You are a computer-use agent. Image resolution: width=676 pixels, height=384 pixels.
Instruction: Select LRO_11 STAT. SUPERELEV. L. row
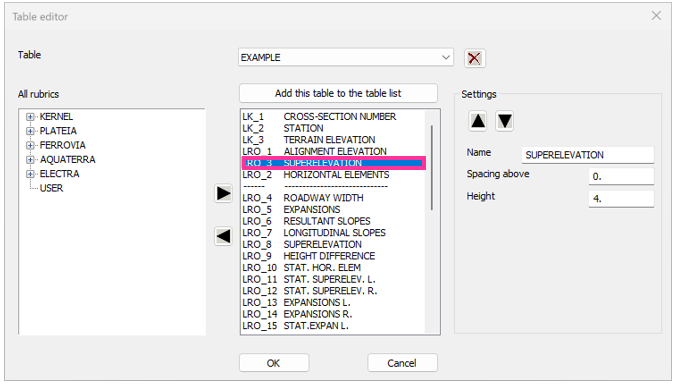click(x=333, y=279)
